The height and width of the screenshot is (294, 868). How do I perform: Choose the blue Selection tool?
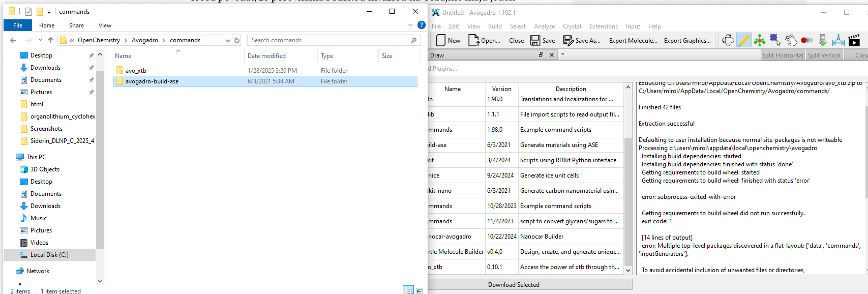tap(775, 40)
